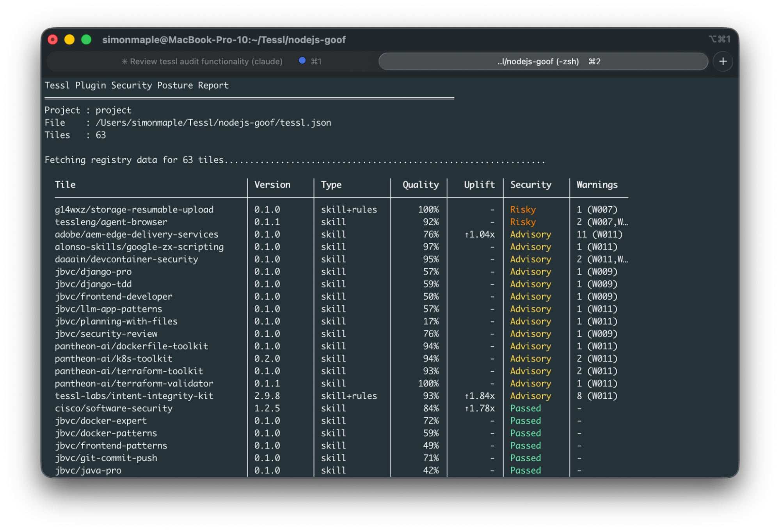Click the 'Security' column header
Screen dimensions: 780x532
pos(531,185)
